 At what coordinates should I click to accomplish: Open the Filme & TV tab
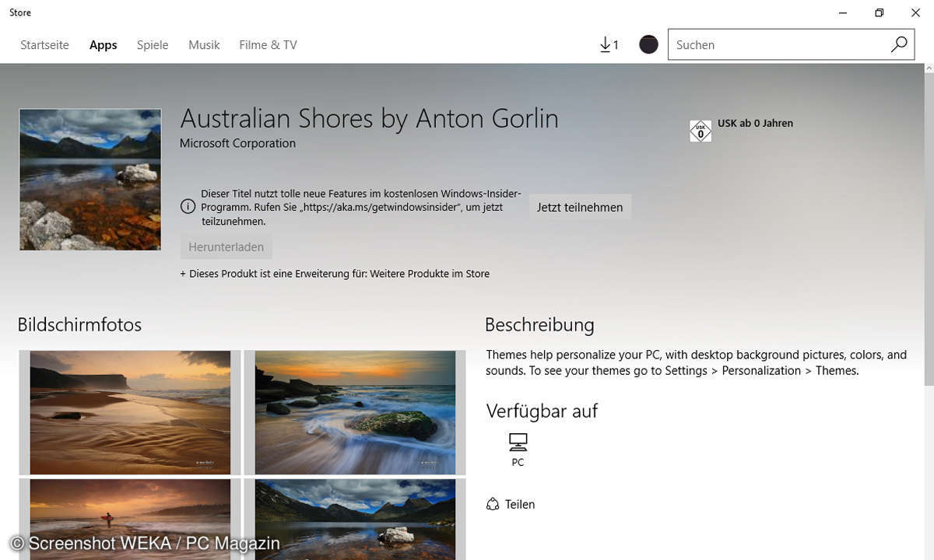pyautogui.click(x=268, y=45)
